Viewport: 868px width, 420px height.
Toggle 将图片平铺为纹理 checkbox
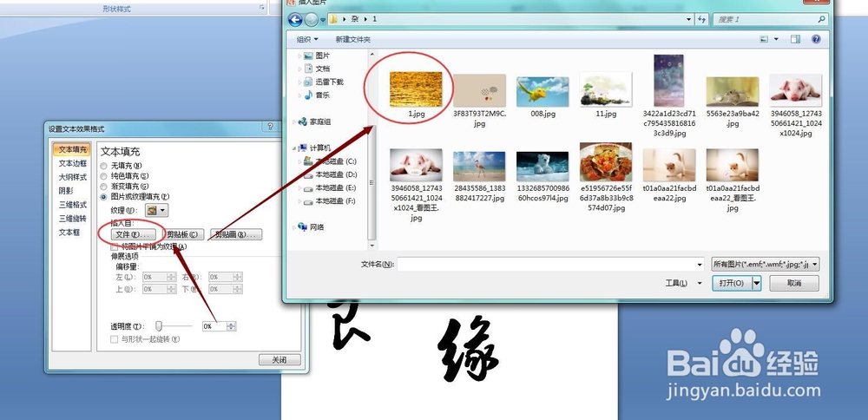click(x=114, y=246)
